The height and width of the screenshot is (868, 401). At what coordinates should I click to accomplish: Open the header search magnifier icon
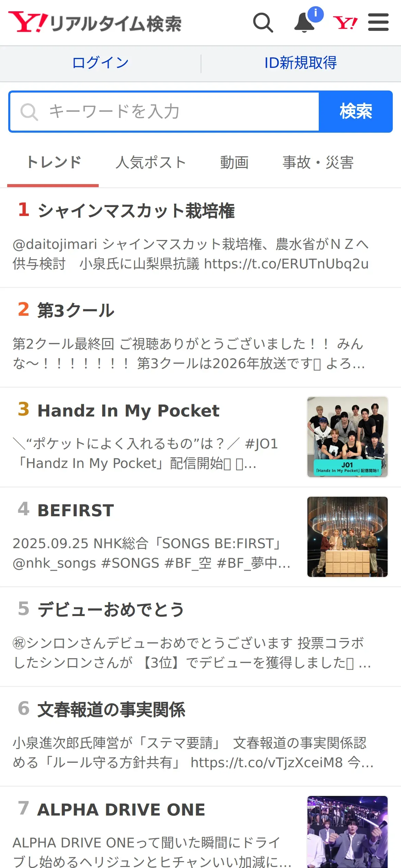(263, 23)
